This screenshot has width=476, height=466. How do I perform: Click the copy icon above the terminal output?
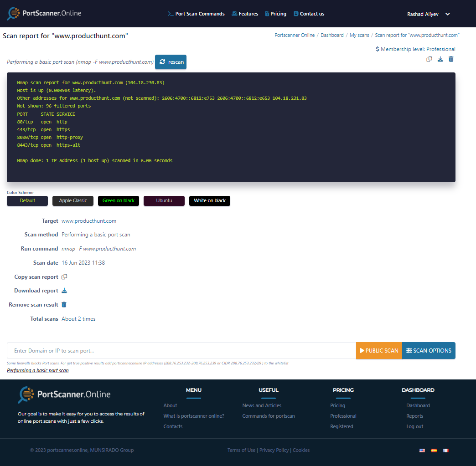point(429,59)
